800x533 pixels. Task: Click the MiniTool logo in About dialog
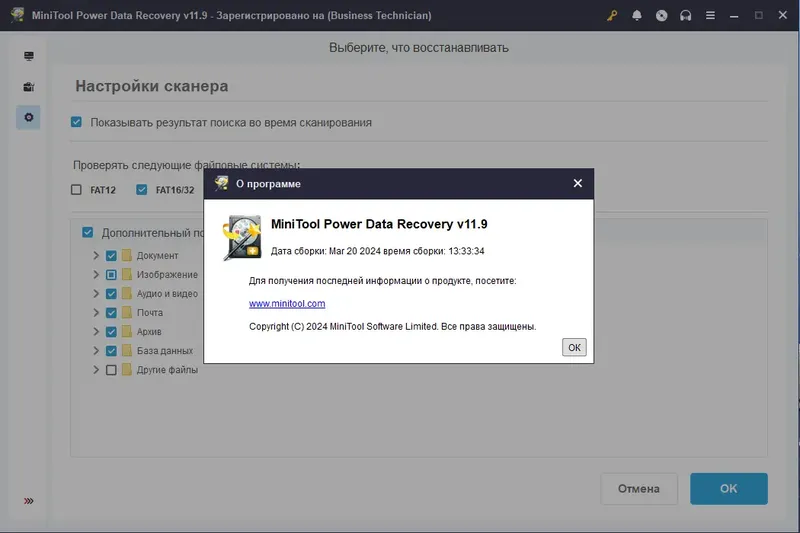242,238
